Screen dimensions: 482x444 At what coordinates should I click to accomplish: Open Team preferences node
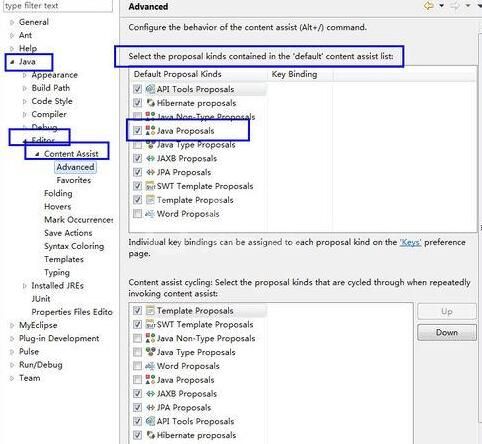click(29, 378)
